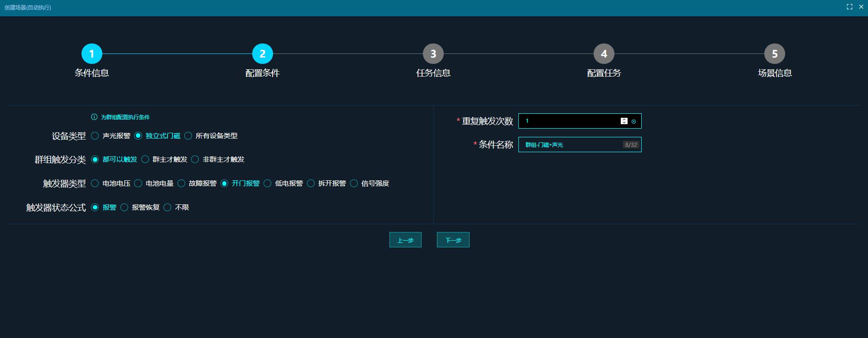Click the 条件名称 text input field
The image size is (868, 338).
pyautogui.click(x=571, y=145)
